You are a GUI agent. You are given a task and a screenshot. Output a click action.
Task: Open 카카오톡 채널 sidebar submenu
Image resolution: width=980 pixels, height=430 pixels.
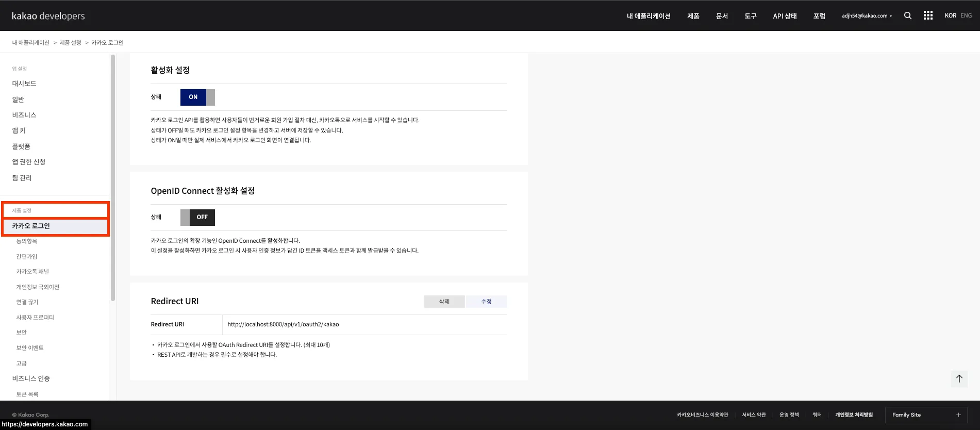32,272
